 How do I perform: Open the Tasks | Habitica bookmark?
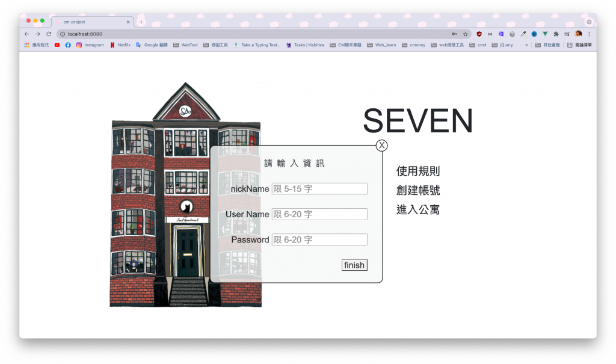click(305, 45)
